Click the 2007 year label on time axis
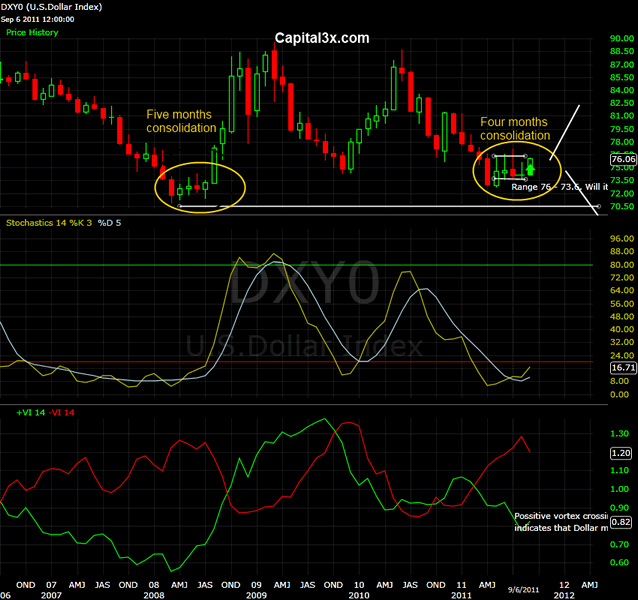The height and width of the screenshot is (600, 638). coord(51,595)
